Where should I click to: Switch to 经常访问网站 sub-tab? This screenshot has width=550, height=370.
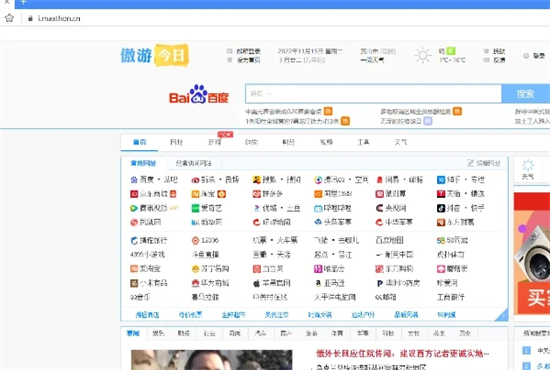(193, 163)
